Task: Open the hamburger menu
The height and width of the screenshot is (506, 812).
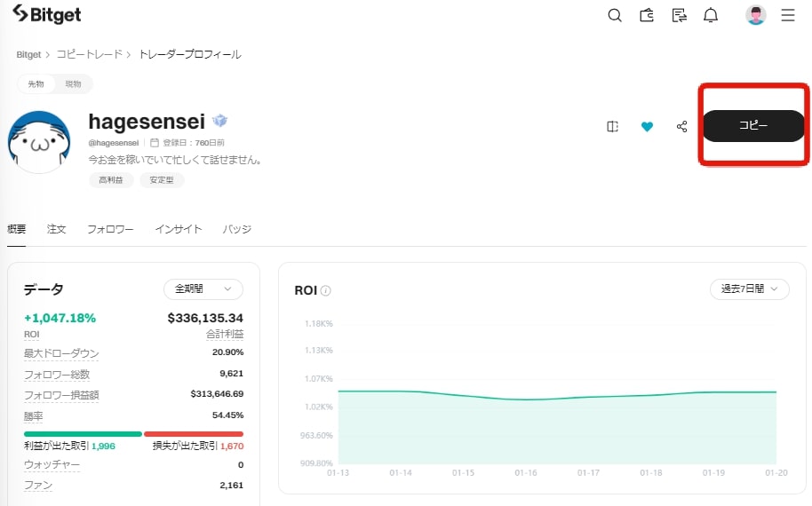Action: point(788,15)
